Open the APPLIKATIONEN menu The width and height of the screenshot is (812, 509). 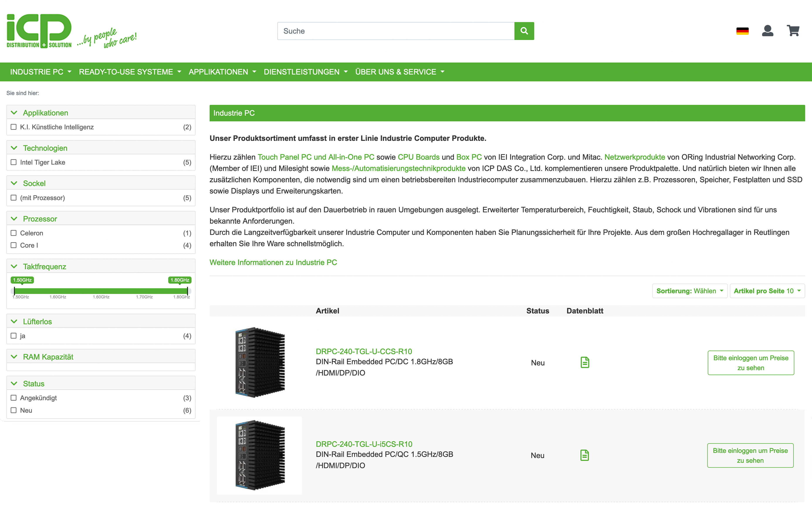pyautogui.click(x=222, y=72)
